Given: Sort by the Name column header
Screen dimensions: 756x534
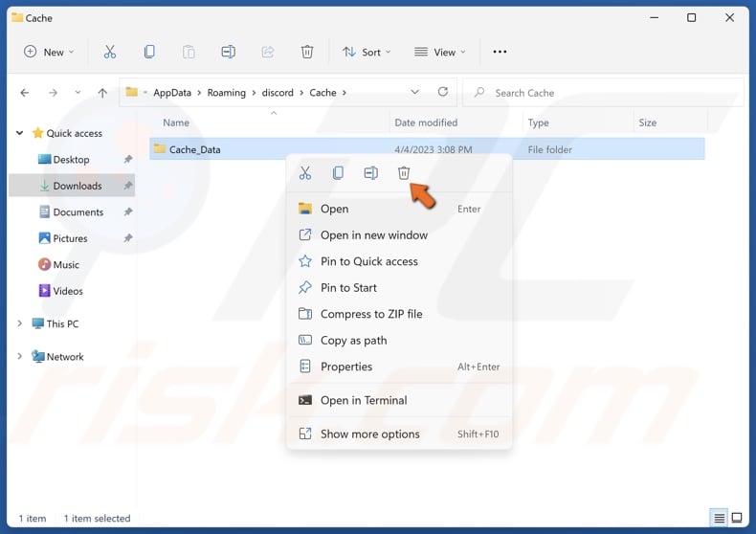Looking at the screenshot, I should (x=176, y=122).
